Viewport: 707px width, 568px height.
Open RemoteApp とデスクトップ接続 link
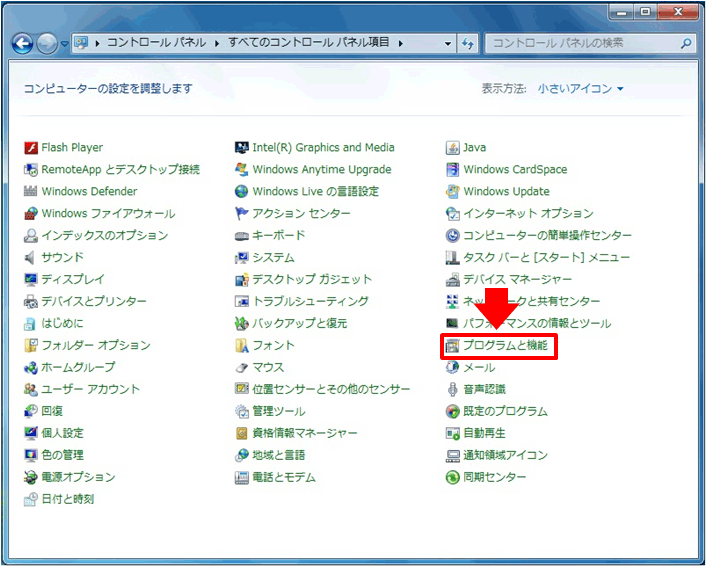click(120, 170)
